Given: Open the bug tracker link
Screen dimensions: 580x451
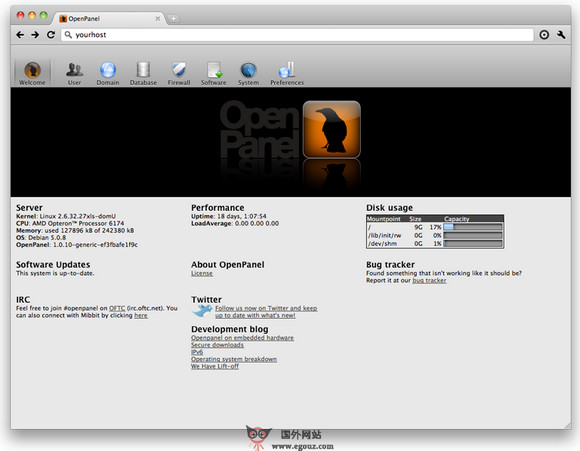Looking at the screenshot, I should tap(429, 280).
